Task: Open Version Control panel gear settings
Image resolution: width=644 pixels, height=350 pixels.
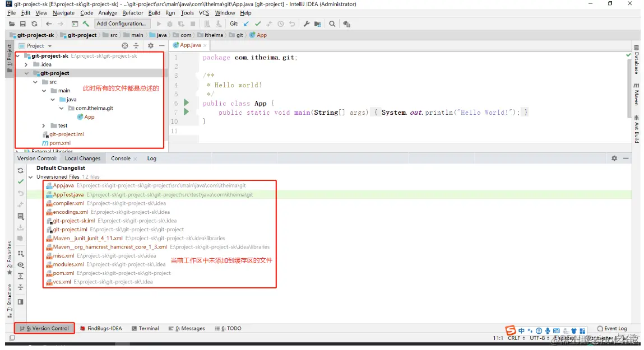Action: [614, 158]
